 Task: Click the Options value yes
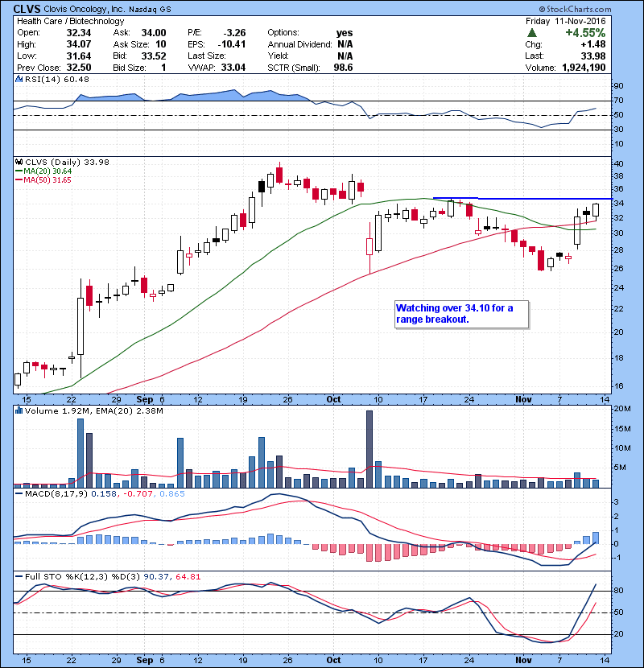point(345,33)
